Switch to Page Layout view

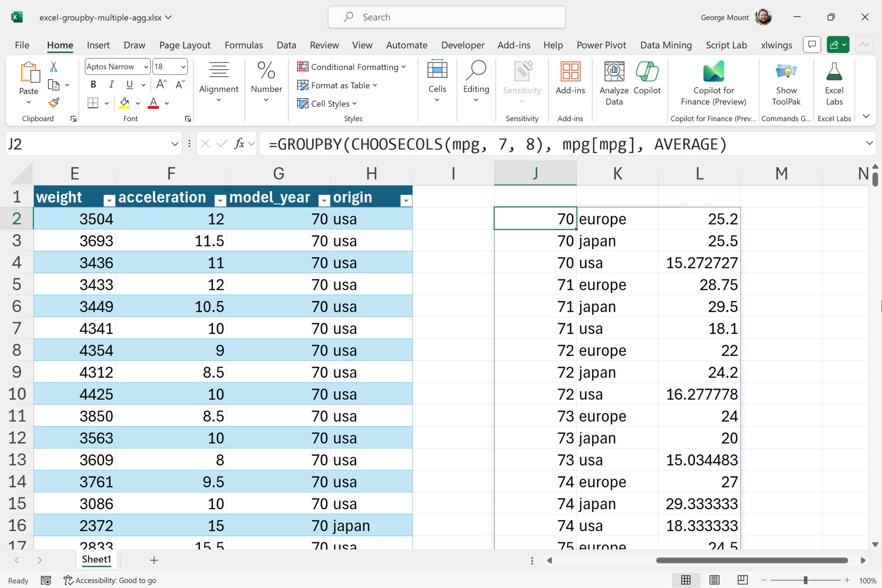[x=714, y=580]
